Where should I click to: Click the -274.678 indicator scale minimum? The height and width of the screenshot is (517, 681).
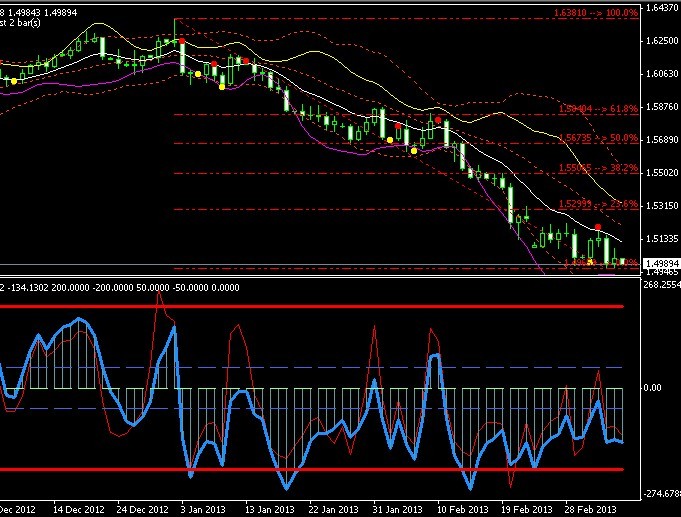tap(662, 494)
